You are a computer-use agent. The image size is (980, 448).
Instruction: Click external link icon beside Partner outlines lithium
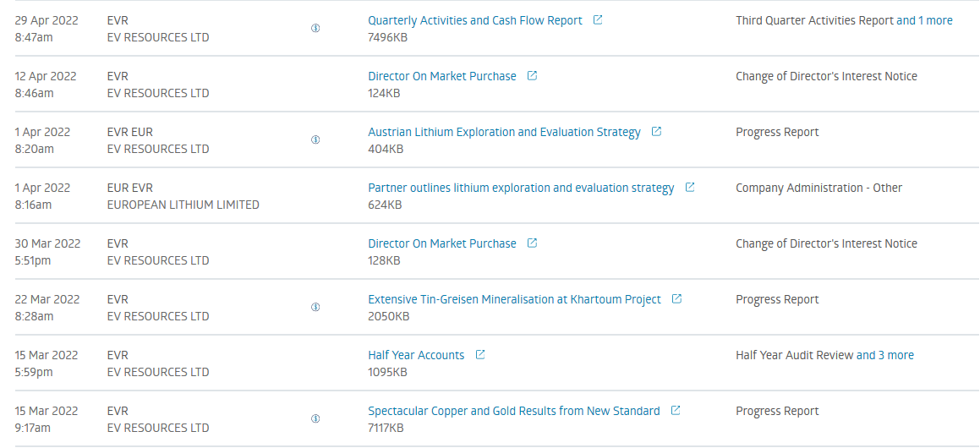pos(690,188)
